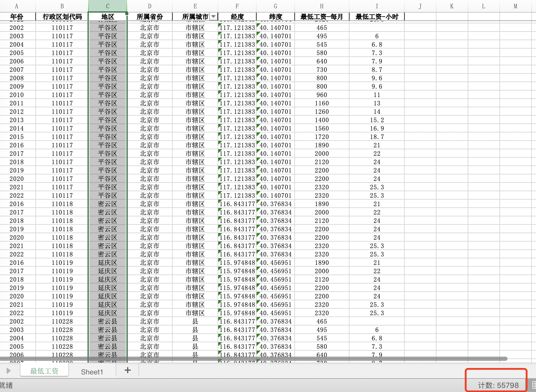Select monthly wage cell 1400

(x=322, y=120)
